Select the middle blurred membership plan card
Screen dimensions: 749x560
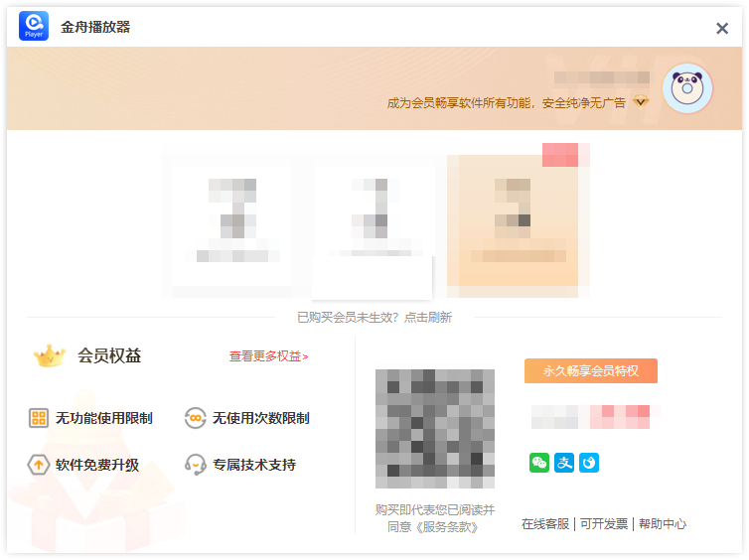[x=374, y=225]
